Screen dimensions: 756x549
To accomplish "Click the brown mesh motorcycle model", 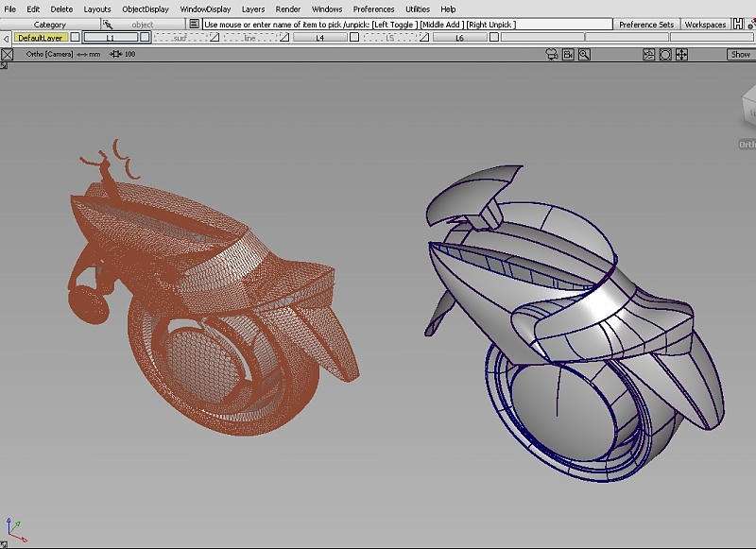I will click(x=212, y=289).
